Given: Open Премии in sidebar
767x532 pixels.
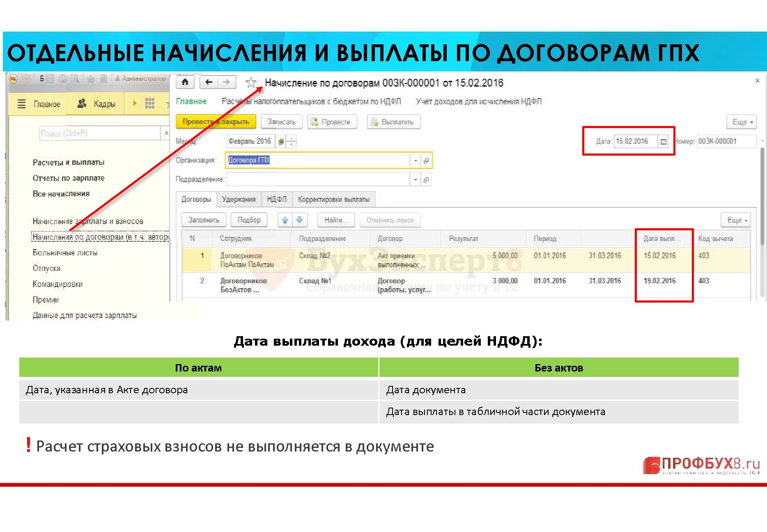Looking at the screenshot, I should 46,300.
